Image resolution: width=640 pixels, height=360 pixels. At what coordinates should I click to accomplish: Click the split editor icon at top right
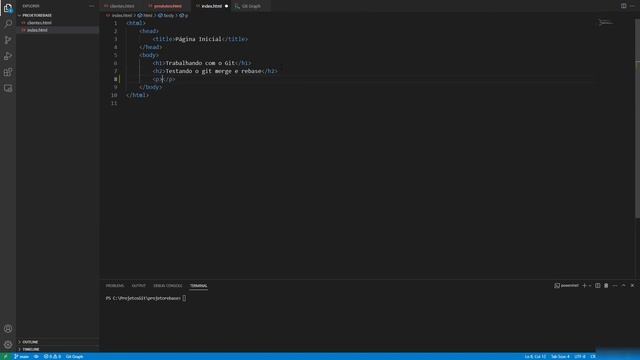623,6
